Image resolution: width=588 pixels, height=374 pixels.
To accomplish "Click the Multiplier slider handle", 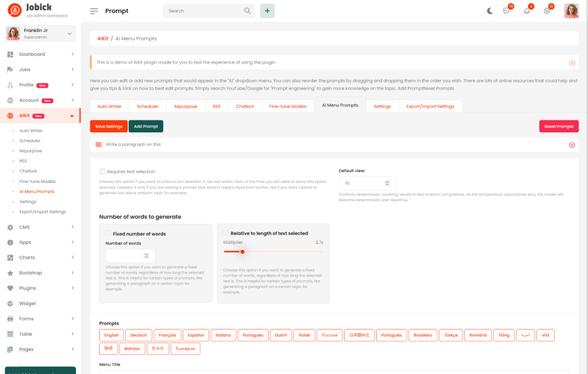I will click(242, 252).
